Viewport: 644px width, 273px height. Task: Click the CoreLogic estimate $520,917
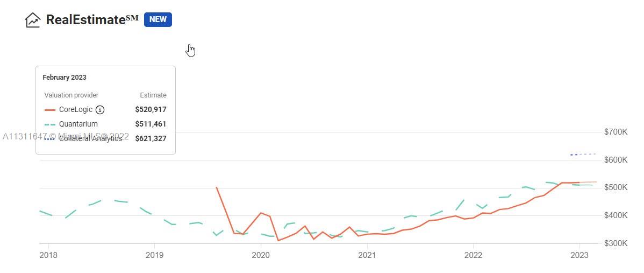coord(151,110)
